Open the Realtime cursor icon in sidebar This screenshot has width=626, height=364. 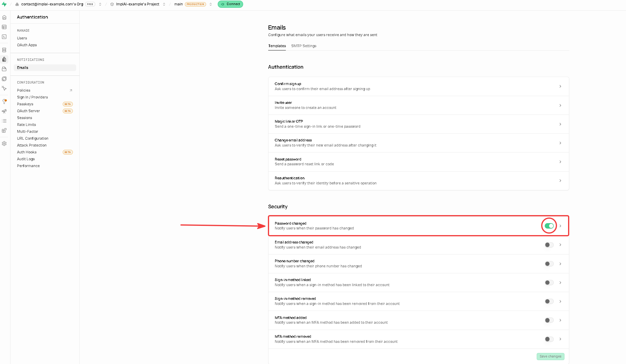click(4, 88)
